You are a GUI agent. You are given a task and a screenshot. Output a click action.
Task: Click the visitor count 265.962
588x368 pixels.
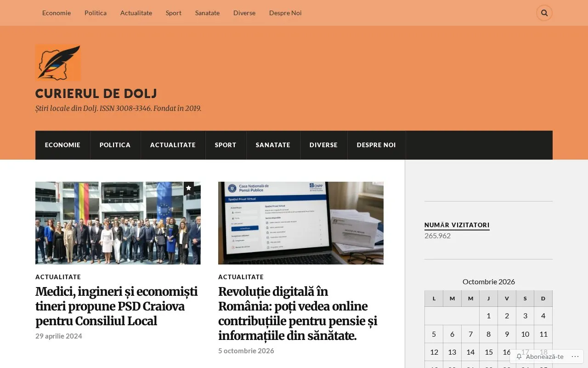[437, 236]
